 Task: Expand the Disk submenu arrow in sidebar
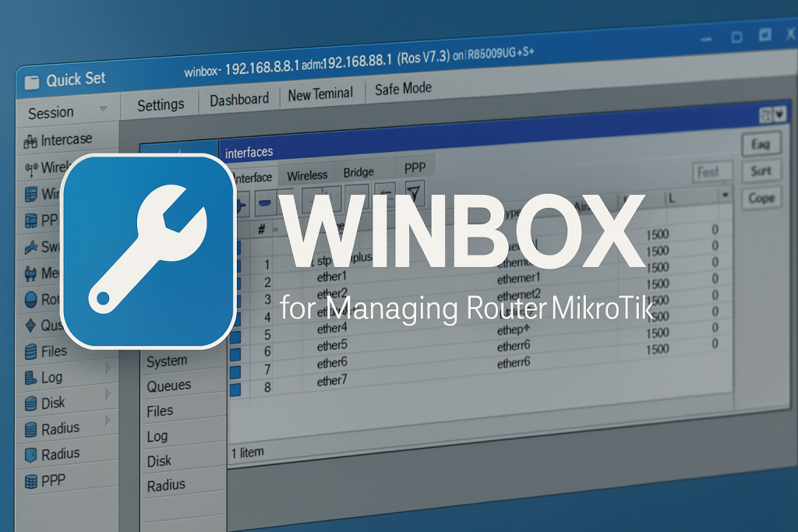(x=108, y=395)
